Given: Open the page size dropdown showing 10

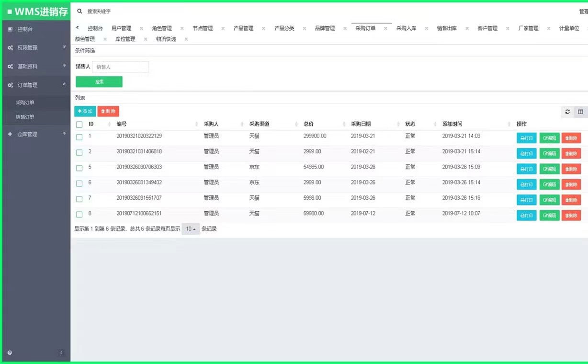Looking at the screenshot, I should tap(190, 229).
